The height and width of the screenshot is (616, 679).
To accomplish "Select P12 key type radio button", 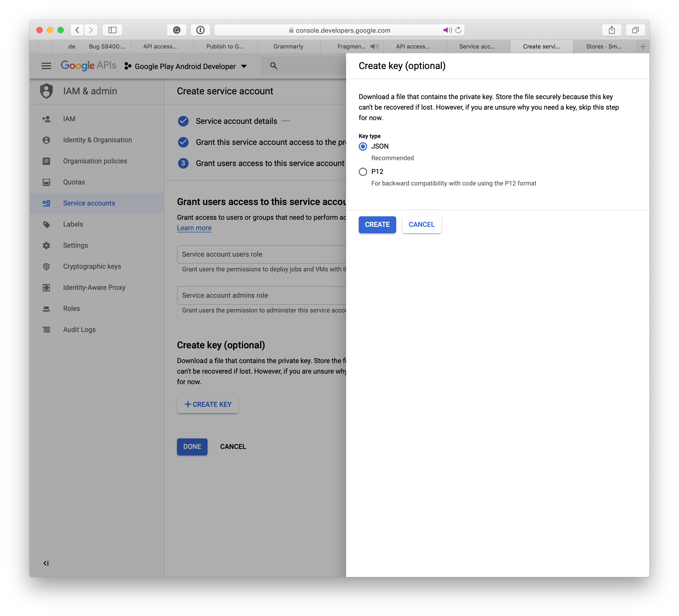I will click(x=363, y=172).
